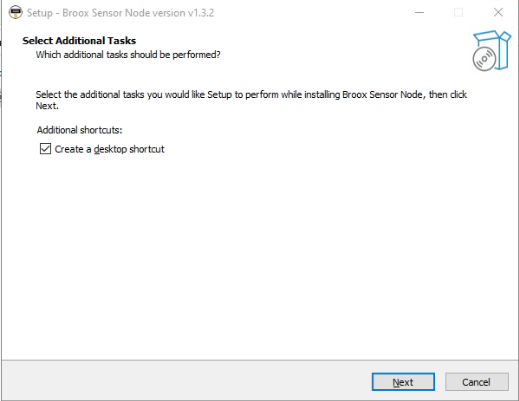Toggle via the 'Create a desktop shortcut' label
The height and width of the screenshot is (401, 519).
(x=109, y=149)
